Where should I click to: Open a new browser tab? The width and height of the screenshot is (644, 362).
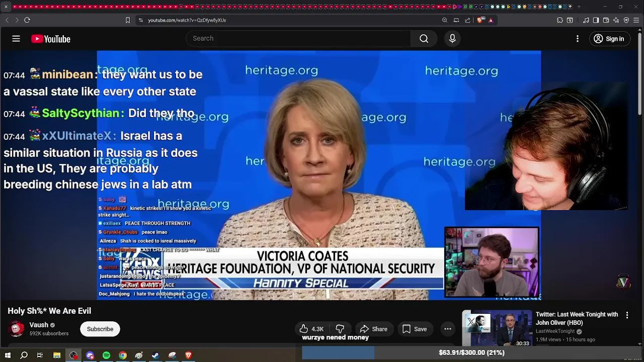[x=579, y=7]
